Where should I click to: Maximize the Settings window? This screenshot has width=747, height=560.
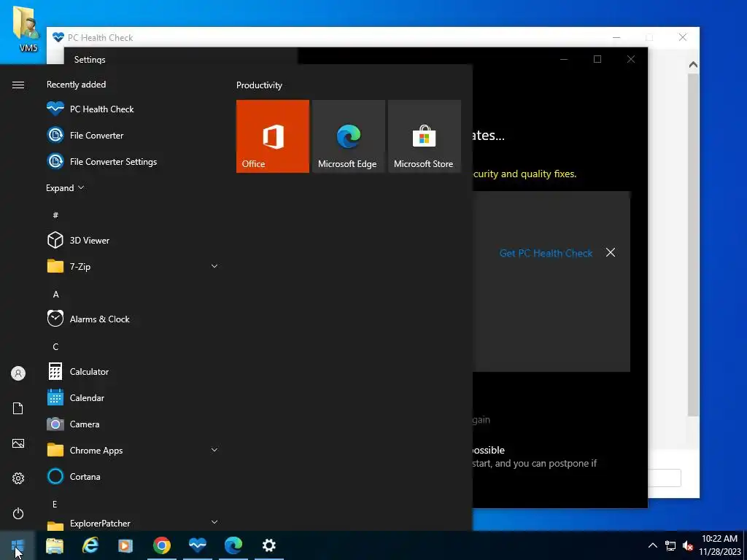(597, 59)
